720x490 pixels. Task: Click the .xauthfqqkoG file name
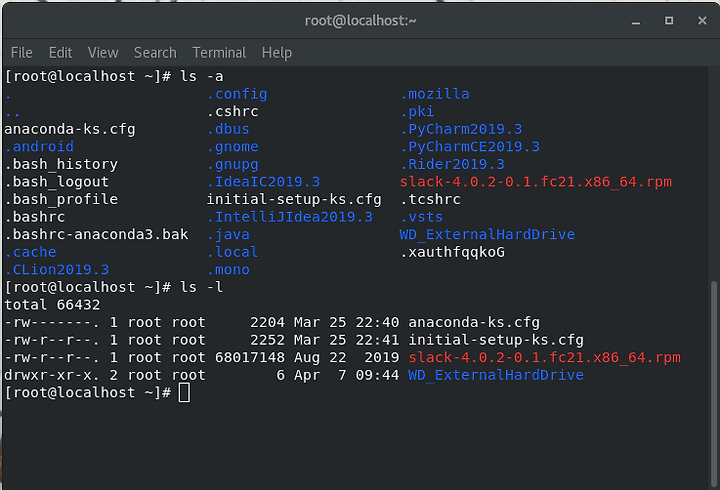(x=452, y=252)
